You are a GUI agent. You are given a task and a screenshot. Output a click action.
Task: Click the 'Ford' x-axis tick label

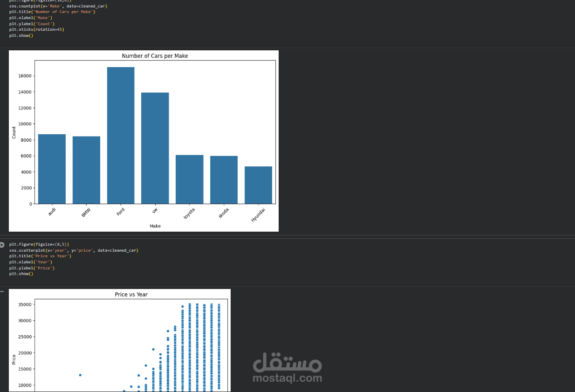coord(121,212)
